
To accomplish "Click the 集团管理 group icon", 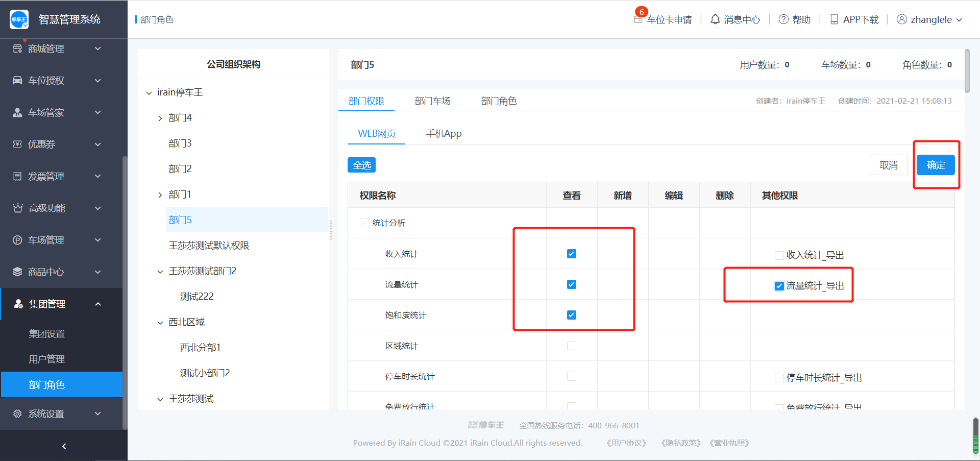I will tap(18, 304).
